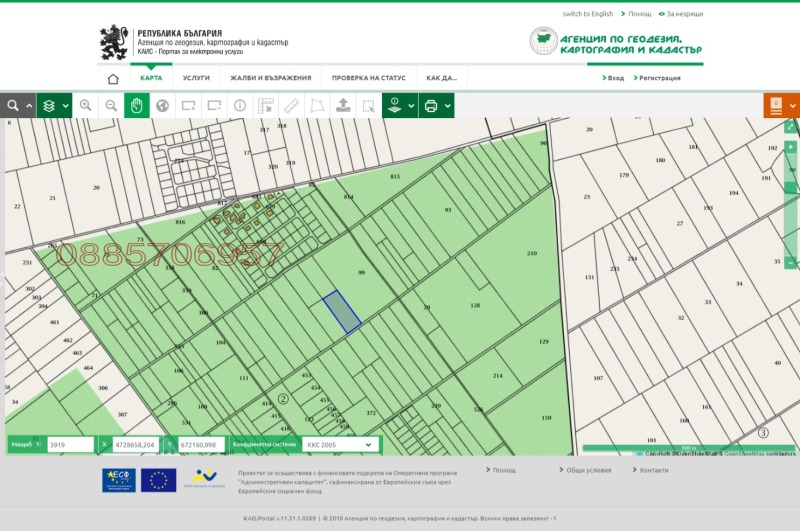Click the home icon in navigation bar
800x531 pixels.
113,78
